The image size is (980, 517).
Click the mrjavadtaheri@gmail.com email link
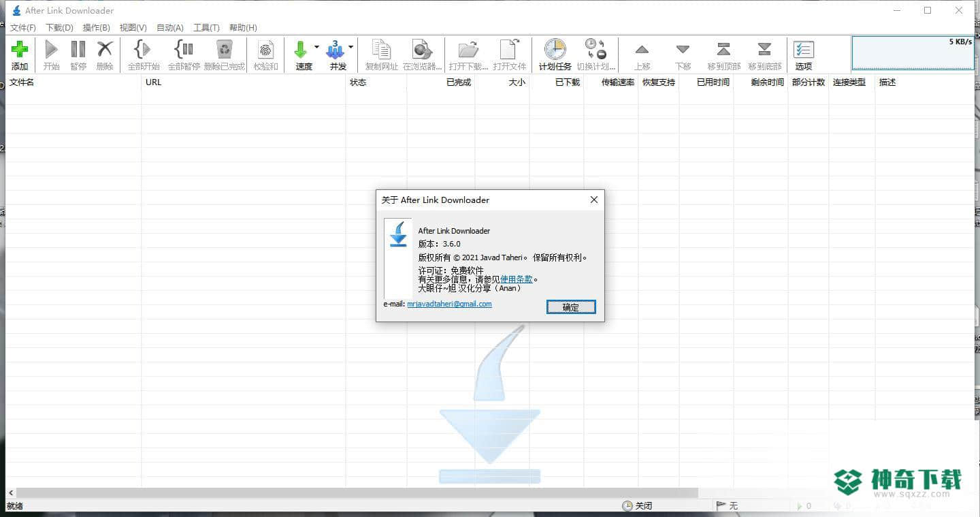pos(449,304)
